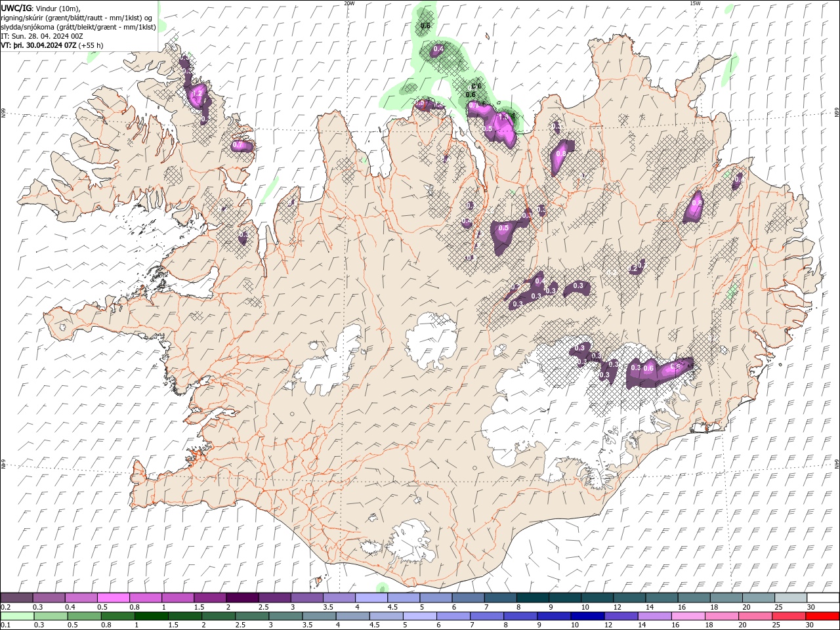
Task: Click the '0.2' label in the upper legend row
Action: [x=6, y=607]
